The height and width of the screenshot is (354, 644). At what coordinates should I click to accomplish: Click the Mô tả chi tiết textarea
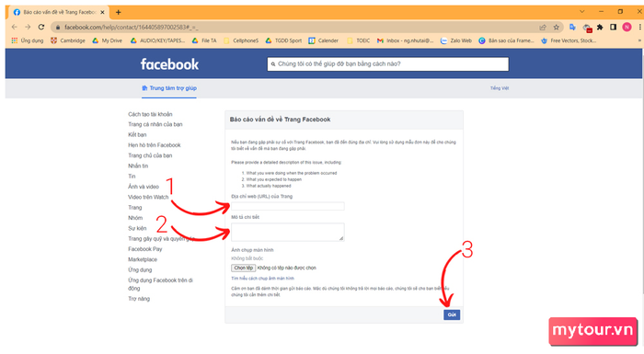pos(287,232)
